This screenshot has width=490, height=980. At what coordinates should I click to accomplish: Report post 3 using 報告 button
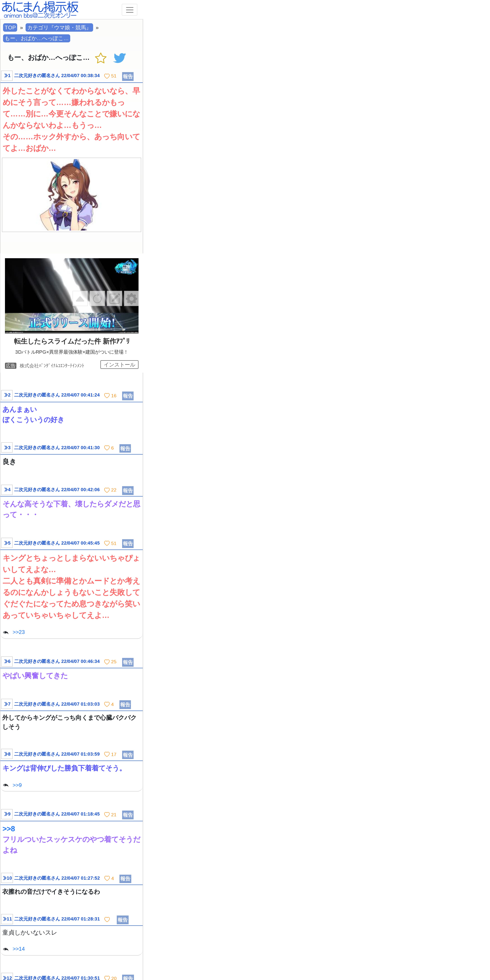pos(125,449)
